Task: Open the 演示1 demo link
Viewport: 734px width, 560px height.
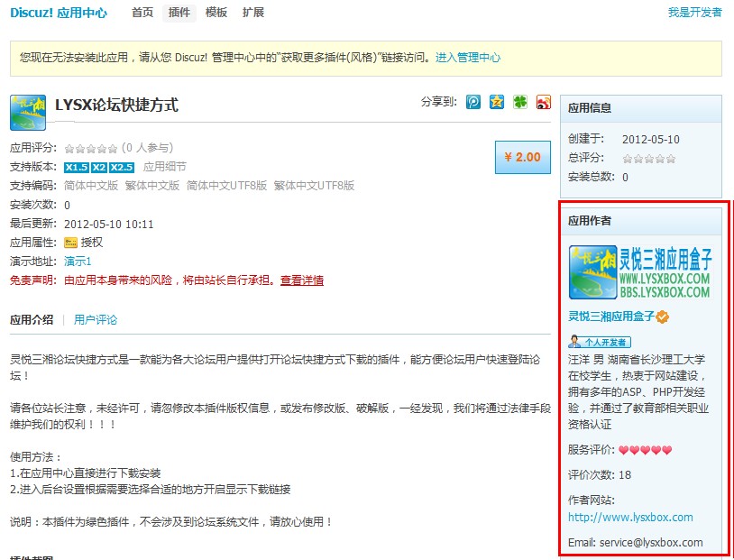Action: pos(78,262)
